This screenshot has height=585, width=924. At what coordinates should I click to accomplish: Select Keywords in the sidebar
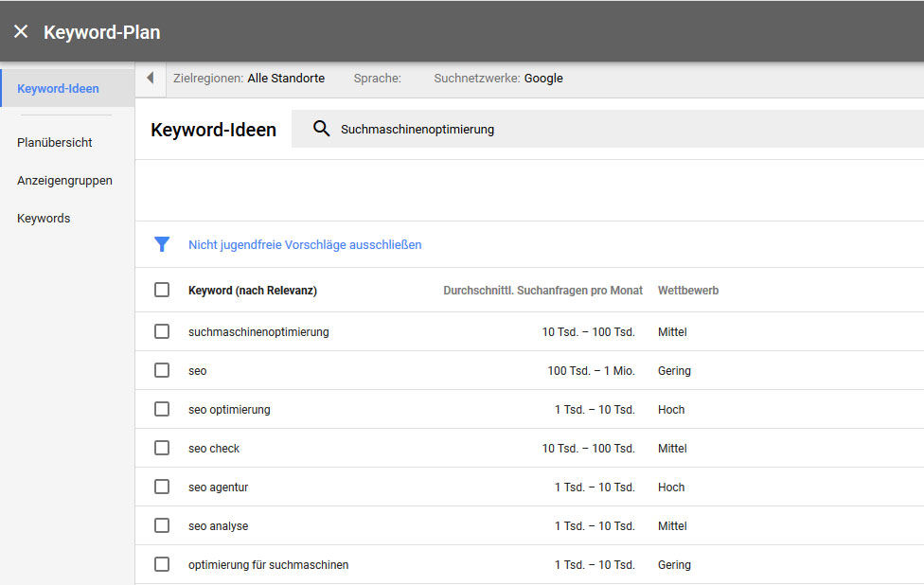coord(44,218)
